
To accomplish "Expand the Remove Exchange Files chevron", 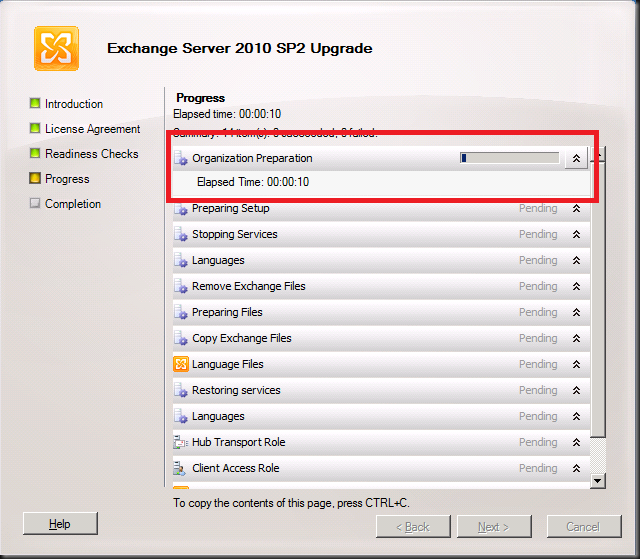I will pos(576,286).
